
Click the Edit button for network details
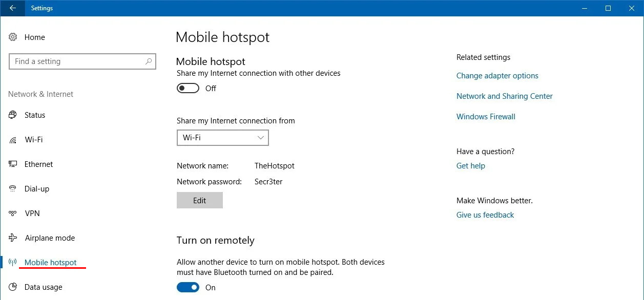coord(199,201)
